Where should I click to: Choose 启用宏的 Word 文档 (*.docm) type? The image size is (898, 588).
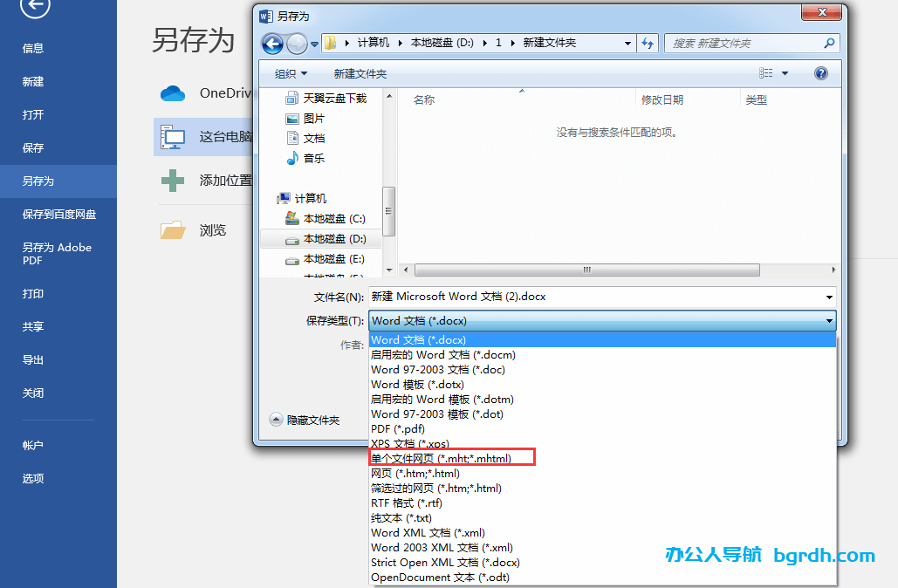443,355
